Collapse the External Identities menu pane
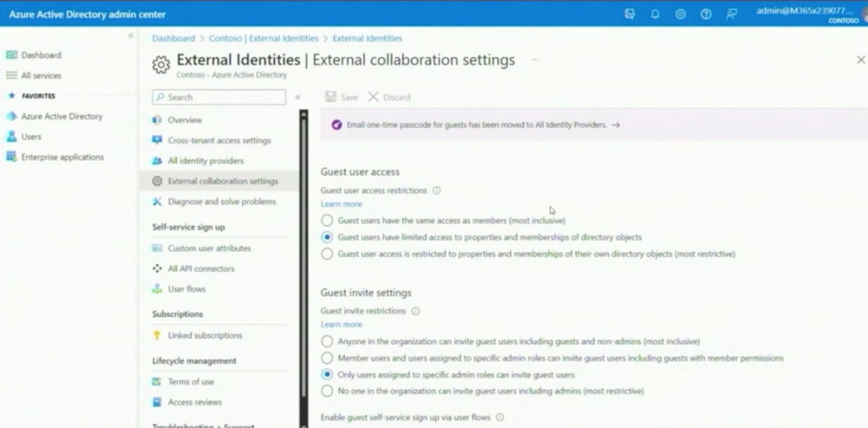Image resolution: width=868 pixels, height=428 pixels. click(297, 96)
